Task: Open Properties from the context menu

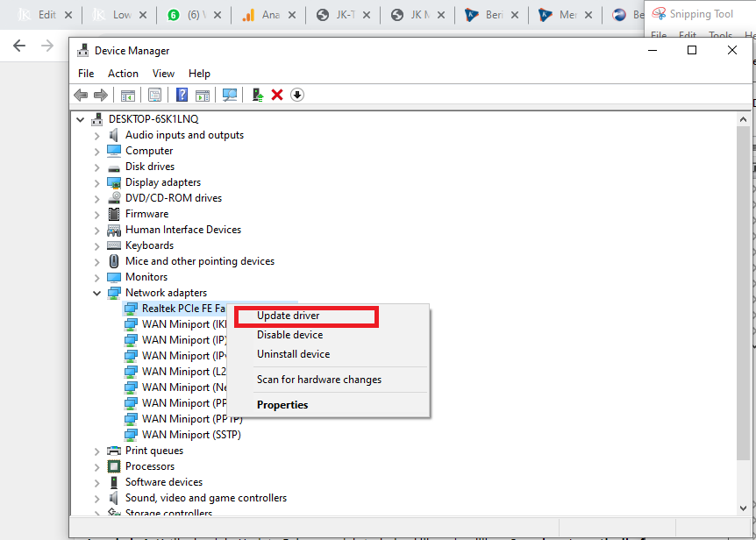Action: pyautogui.click(x=282, y=405)
